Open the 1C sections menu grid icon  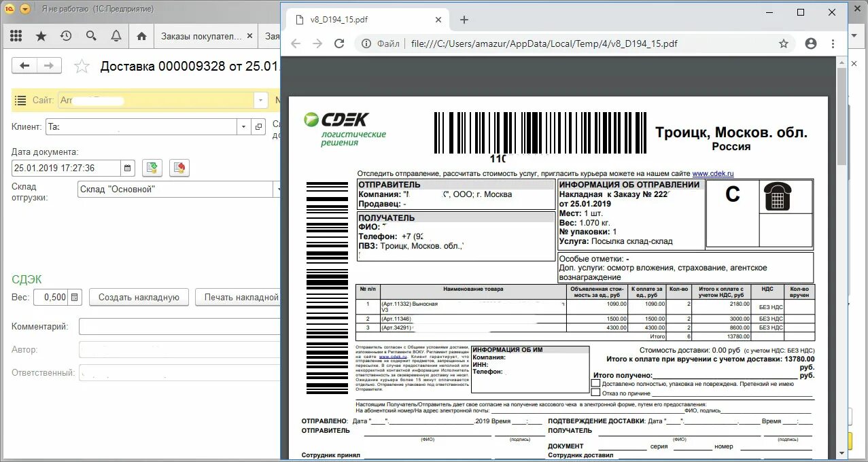pyautogui.click(x=16, y=36)
